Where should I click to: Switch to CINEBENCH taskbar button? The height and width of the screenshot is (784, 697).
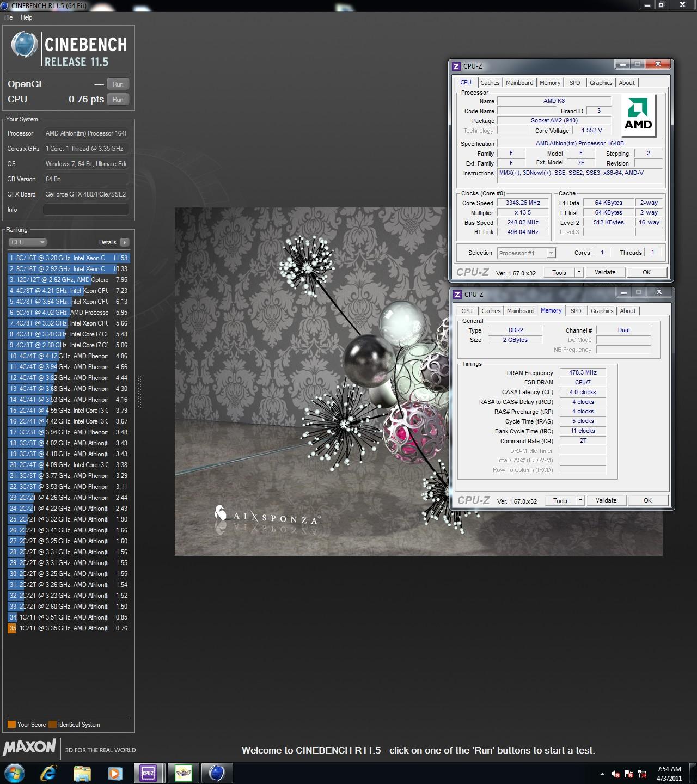click(x=217, y=773)
